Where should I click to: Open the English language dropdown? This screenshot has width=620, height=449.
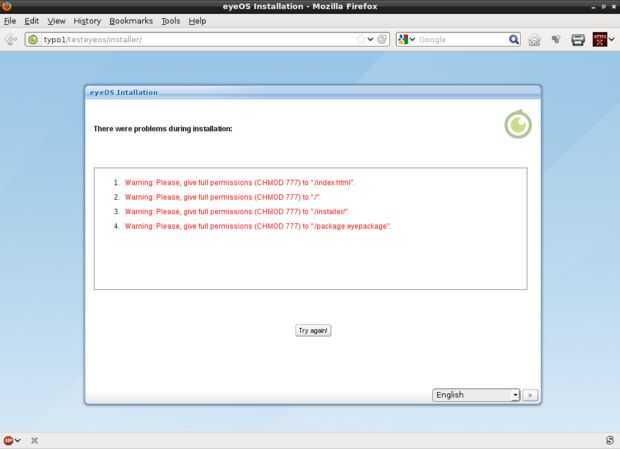click(x=476, y=395)
